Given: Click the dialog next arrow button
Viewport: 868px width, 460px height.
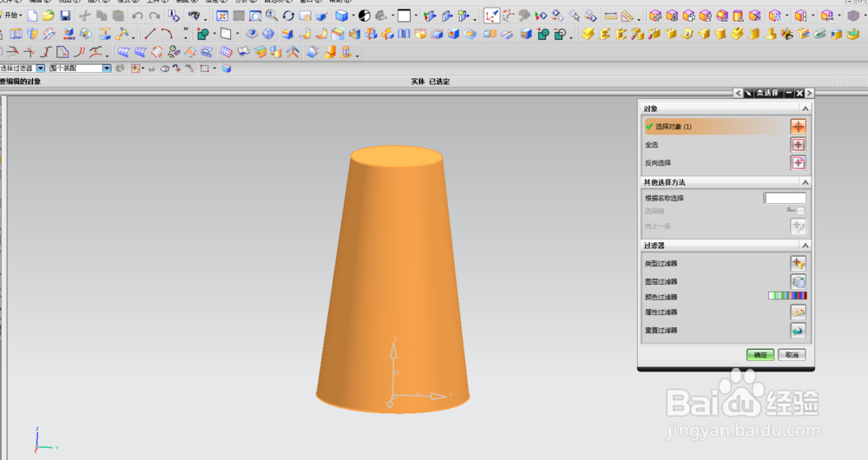Looking at the screenshot, I should point(809,93).
